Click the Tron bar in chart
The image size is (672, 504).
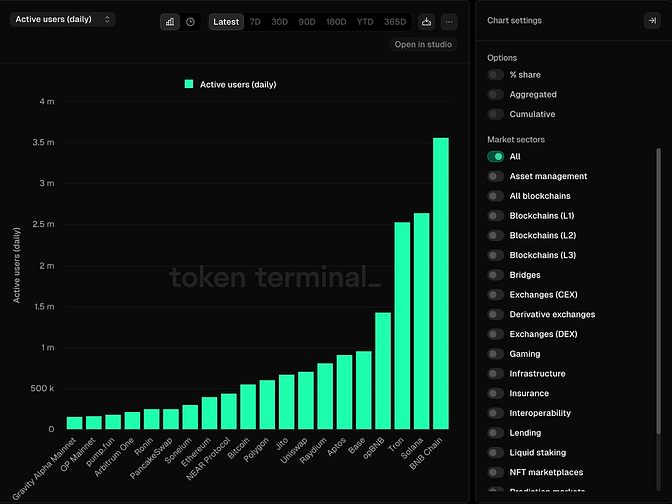coord(402,325)
